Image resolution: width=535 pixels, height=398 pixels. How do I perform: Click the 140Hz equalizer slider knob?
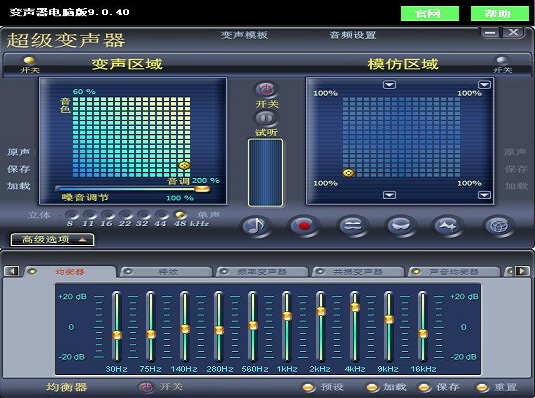pos(185,329)
